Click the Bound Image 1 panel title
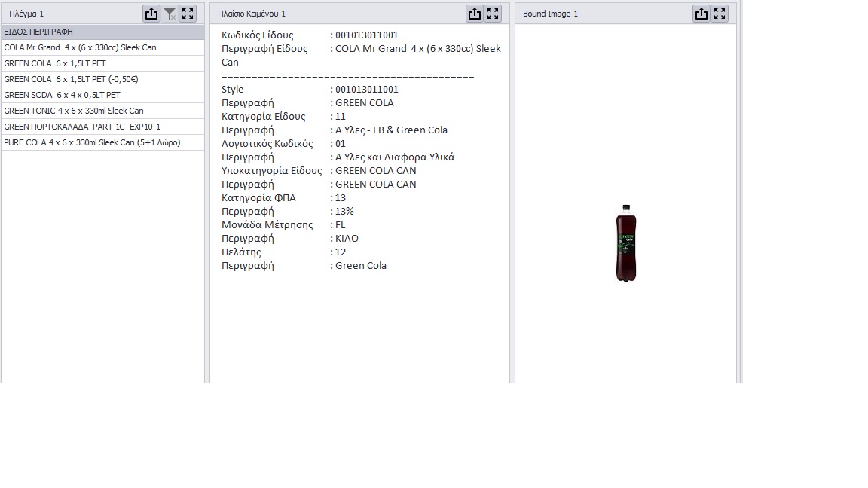The width and height of the screenshot is (868, 488). point(550,14)
